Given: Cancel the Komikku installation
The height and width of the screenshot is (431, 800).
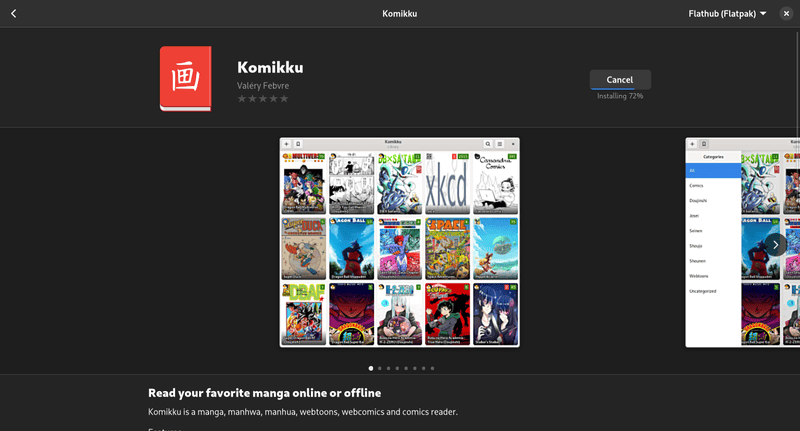Looking at the screenshot, I should (620, 79).
